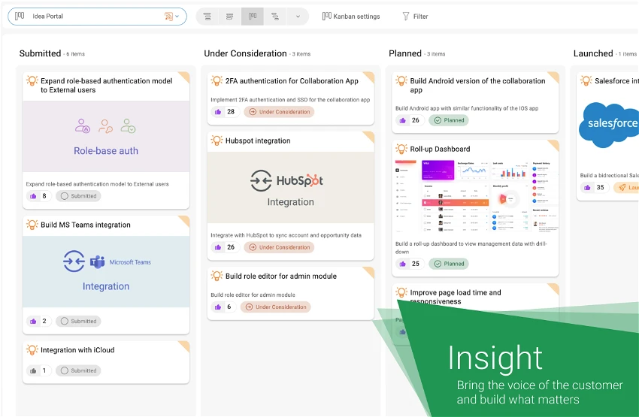Expand more view options chevron
This screenshot has height=418, width=640.
(x=298, y=16)
